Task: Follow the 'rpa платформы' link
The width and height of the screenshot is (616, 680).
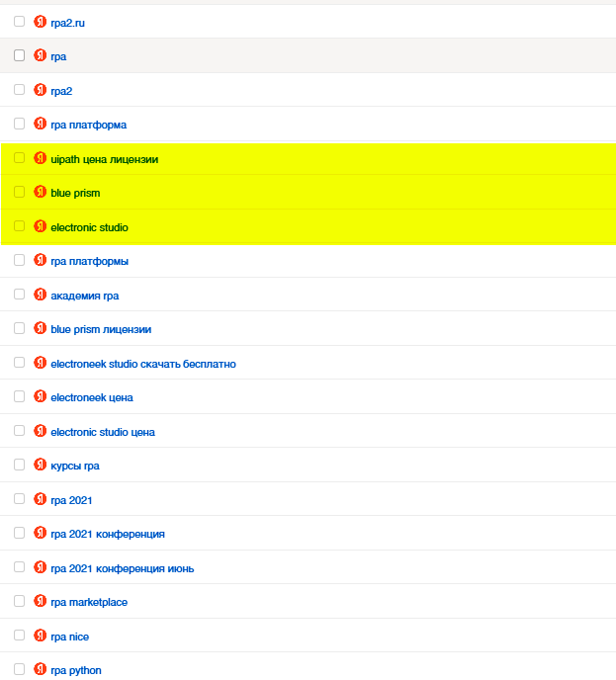Action: point(89,262)
